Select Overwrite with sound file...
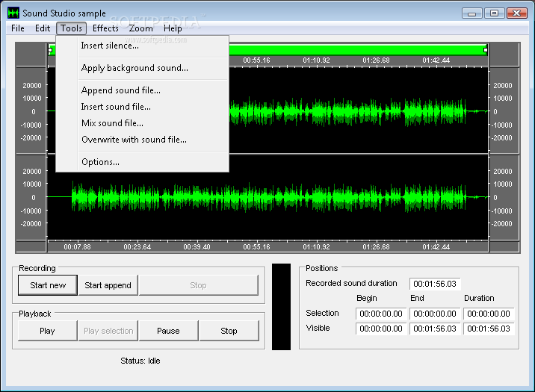Image resolution: width=535 pixels, height=392 pixels. (134, 140)
